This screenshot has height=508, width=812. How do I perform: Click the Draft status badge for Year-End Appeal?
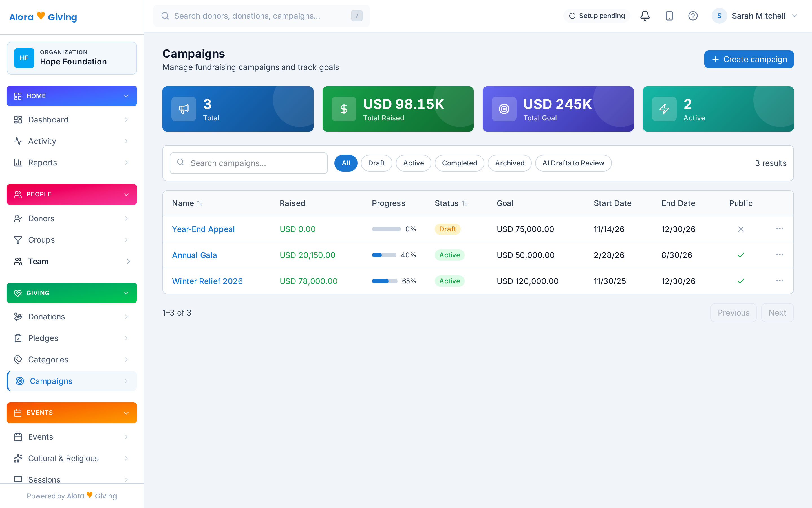[448, 229]
